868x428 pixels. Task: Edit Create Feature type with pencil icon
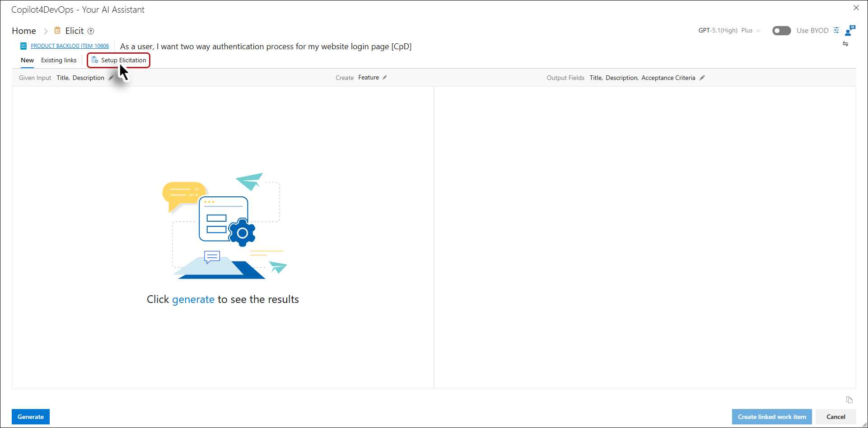[385, 78]
